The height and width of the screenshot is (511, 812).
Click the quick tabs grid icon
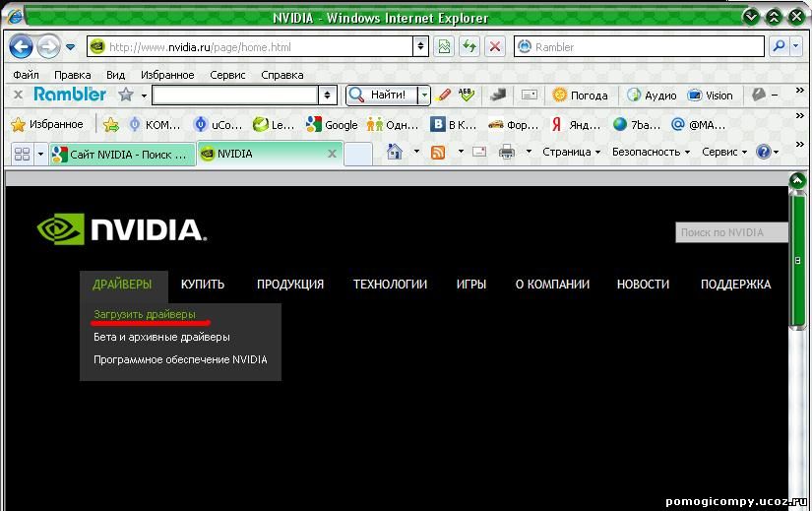23,154
